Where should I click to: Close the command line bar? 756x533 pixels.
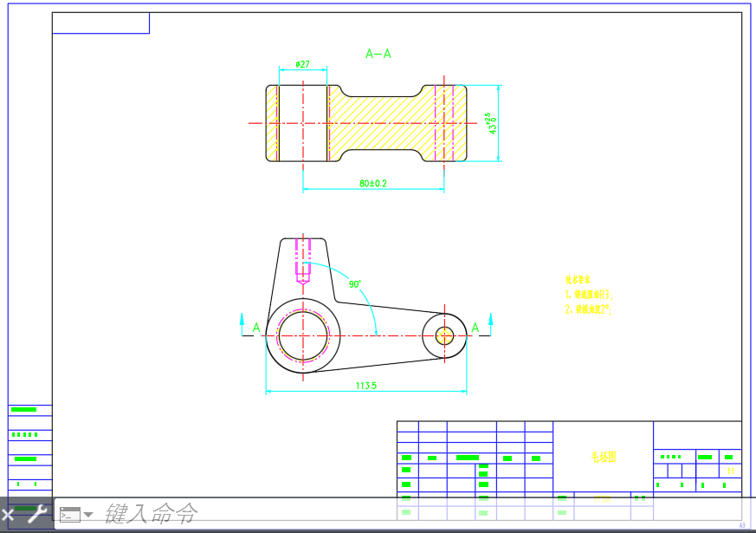coord(7,515)
